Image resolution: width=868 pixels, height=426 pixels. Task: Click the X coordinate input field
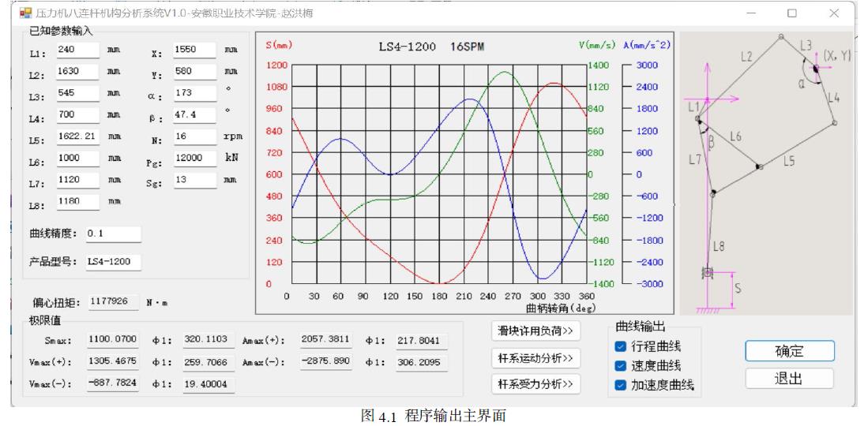point(193,50)
